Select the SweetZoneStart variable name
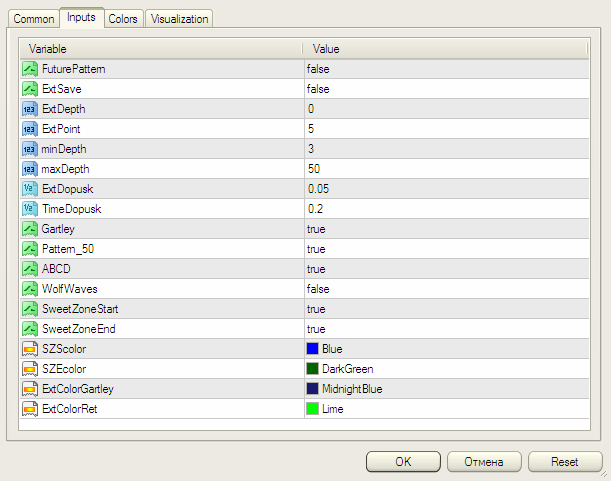This screenshot has height=481, width=611. (80, 309)
